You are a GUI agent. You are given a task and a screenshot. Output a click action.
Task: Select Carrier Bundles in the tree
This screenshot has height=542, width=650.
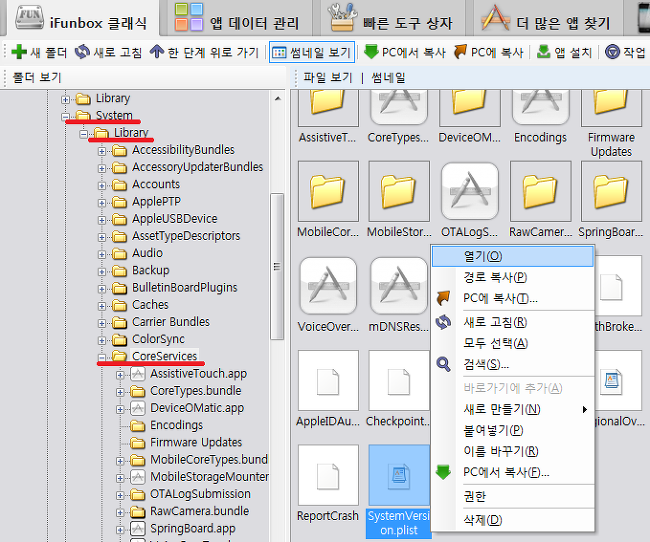171,322
